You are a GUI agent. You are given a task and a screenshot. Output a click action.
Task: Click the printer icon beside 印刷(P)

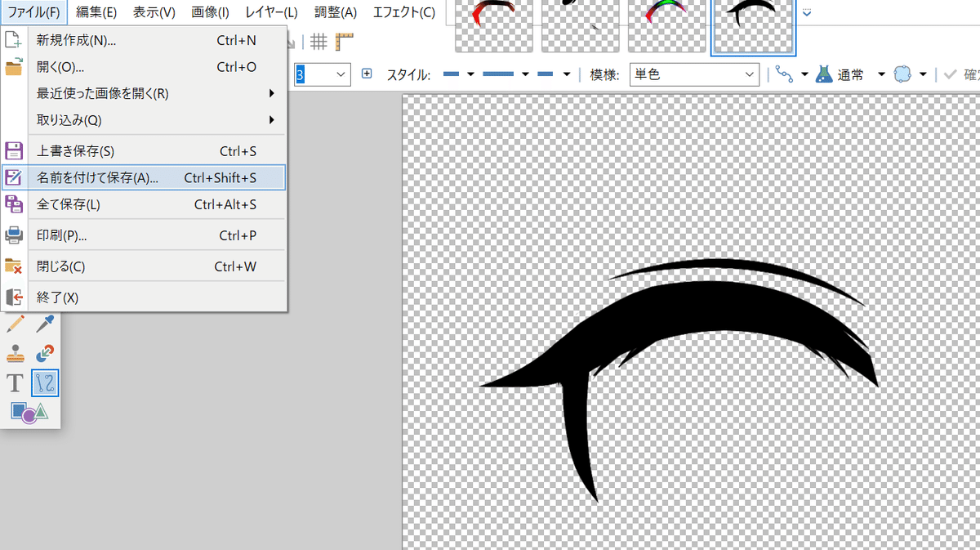[x=14, y=235]
